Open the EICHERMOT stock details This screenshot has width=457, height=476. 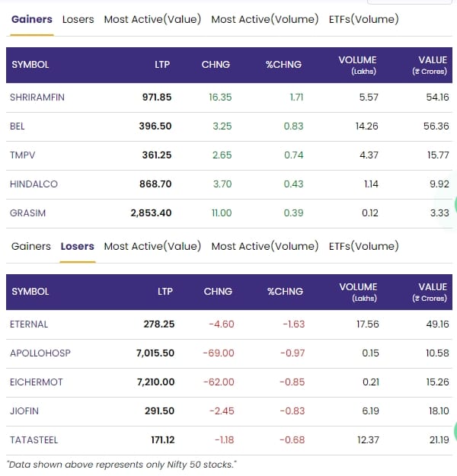tap(37, 382)
